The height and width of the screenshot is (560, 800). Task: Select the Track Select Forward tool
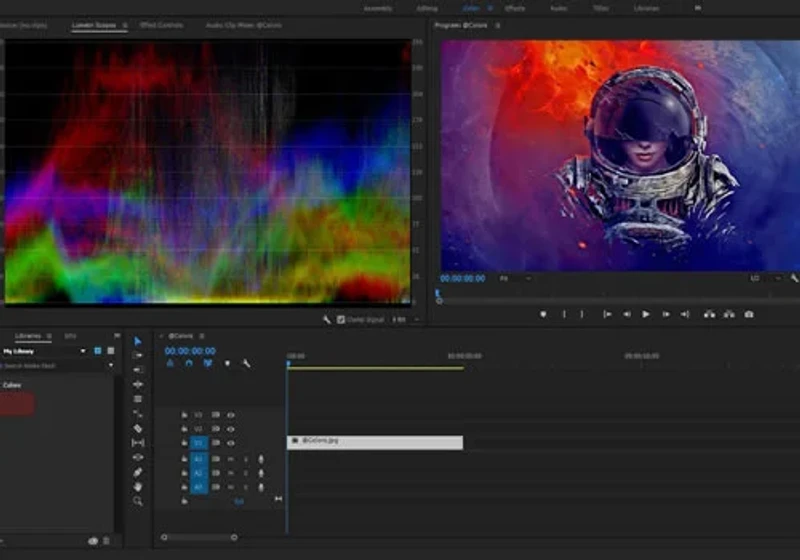coord(138,355)
